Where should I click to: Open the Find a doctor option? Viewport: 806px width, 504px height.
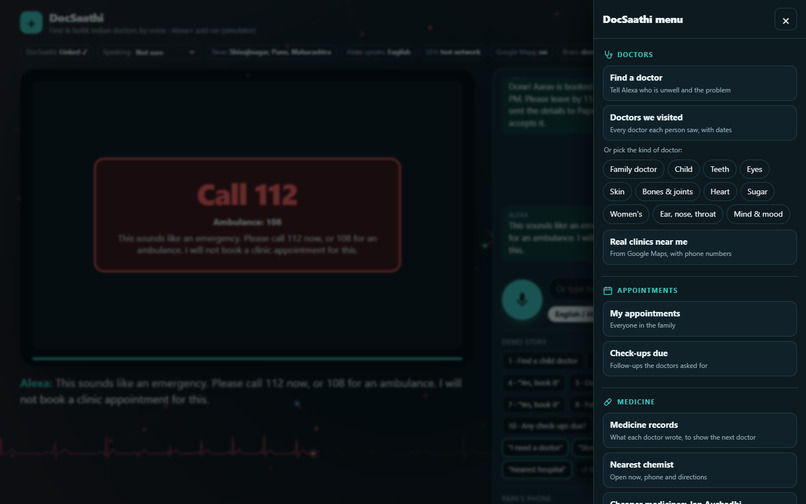point(700,83)
